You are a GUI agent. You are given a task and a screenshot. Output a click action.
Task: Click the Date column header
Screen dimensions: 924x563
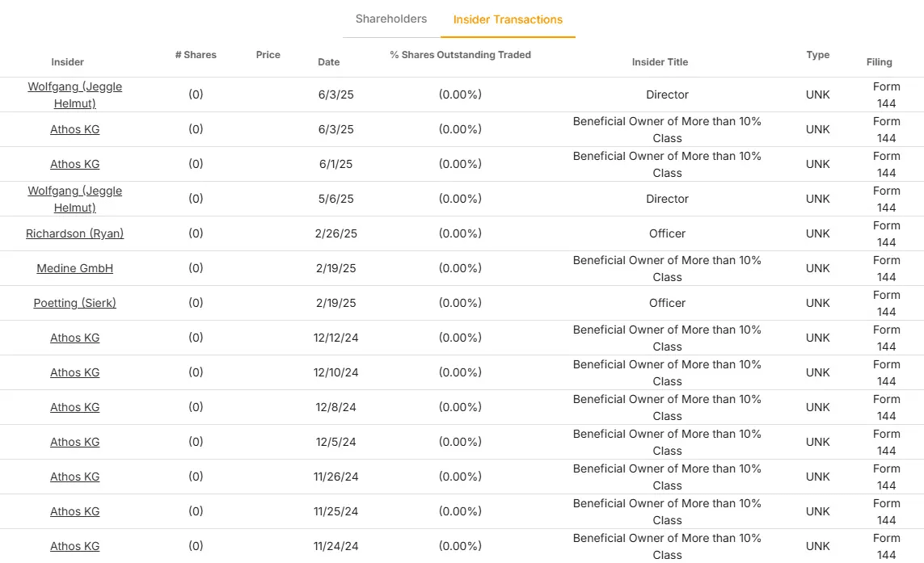pos(329,62)
